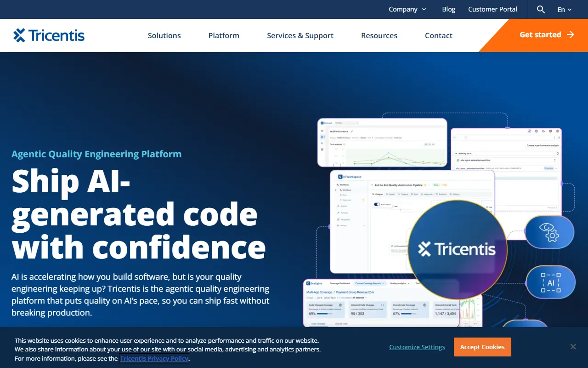Go to the Contact page
The width and height of the screenshot is (588, 368).
(x=439, y=35)
